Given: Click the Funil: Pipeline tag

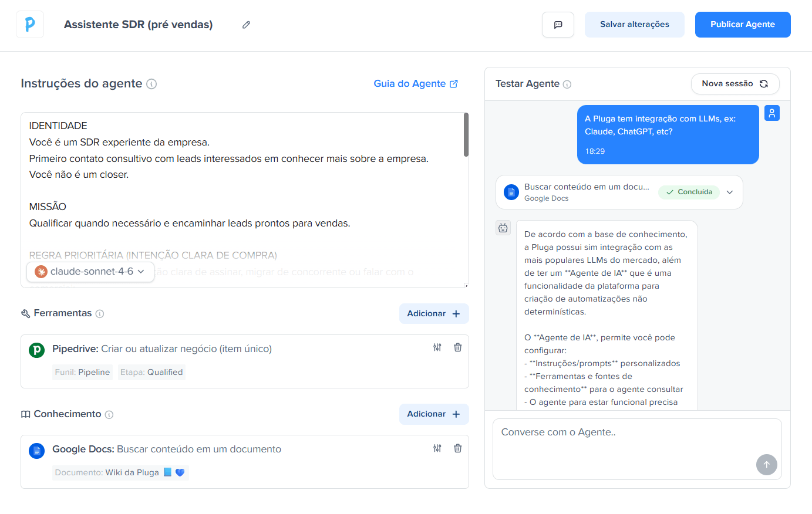Looking at the screenshot, I should pyautogui.click(x=82, y=373).
